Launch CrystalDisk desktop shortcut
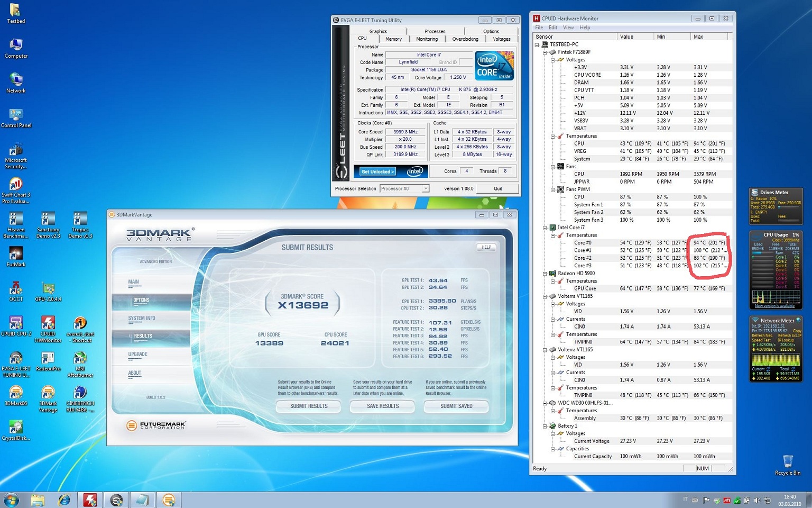 point(16,431)
